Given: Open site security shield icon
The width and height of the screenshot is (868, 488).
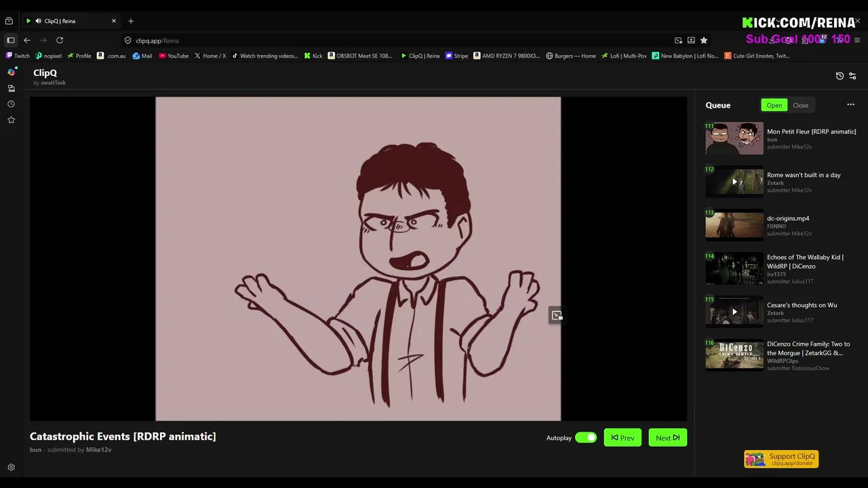Looking at the screenshot, I should [x=127, y=40].
